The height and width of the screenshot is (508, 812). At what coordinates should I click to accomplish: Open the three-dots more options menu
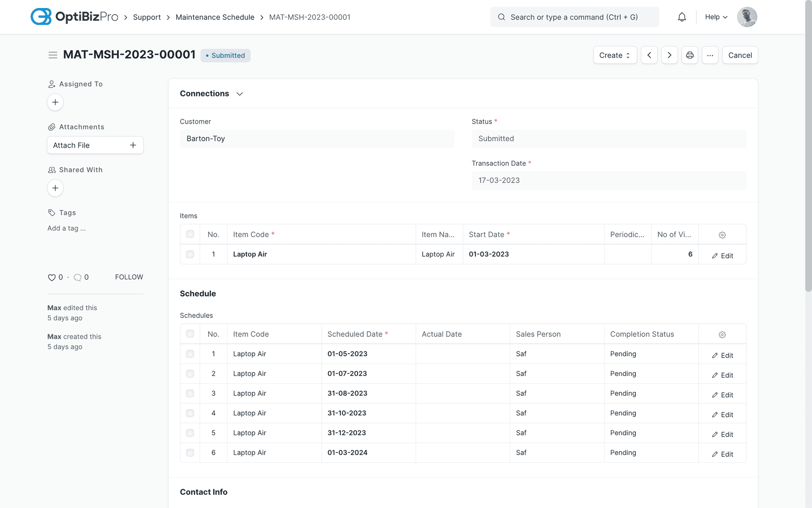pyautogui.click(x=710, y=55)
